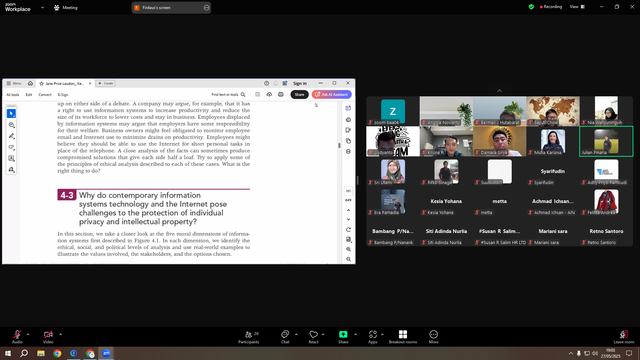Choose the text box tool in Acrobat
Viewport: 640px width, 360px height.
(x=11, y=158)
